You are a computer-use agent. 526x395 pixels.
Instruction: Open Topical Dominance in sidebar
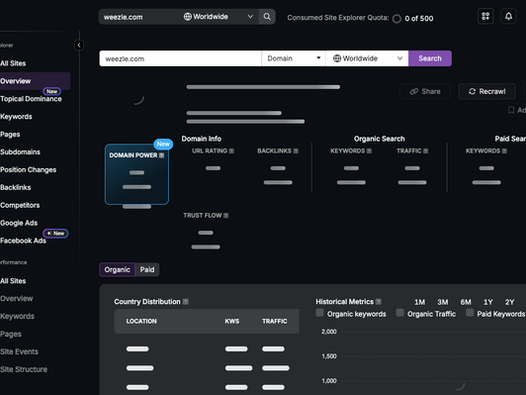31,99
